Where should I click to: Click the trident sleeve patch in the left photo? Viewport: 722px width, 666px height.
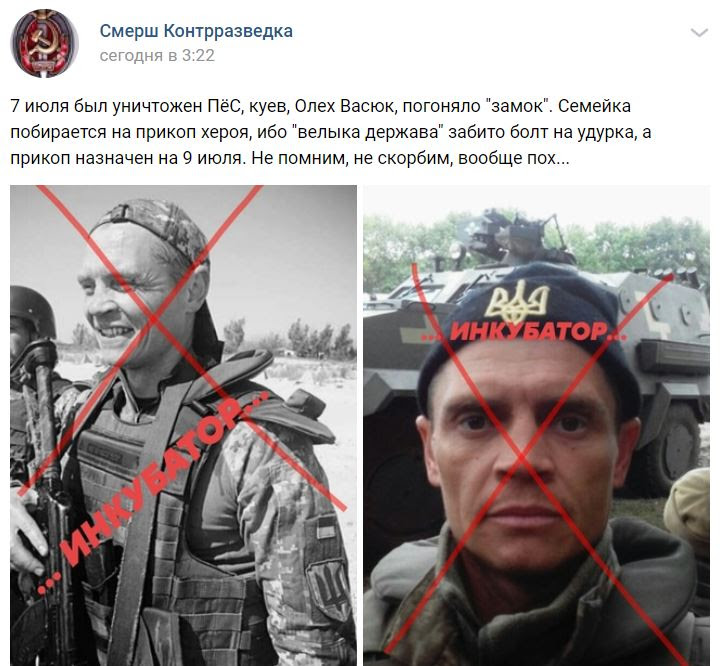point(329,583)
